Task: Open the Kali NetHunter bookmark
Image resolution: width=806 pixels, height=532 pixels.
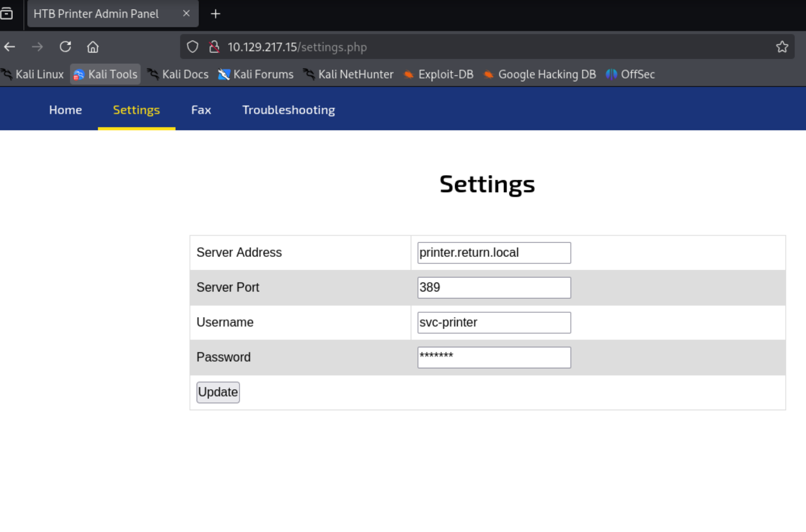Action: [349, 74]
